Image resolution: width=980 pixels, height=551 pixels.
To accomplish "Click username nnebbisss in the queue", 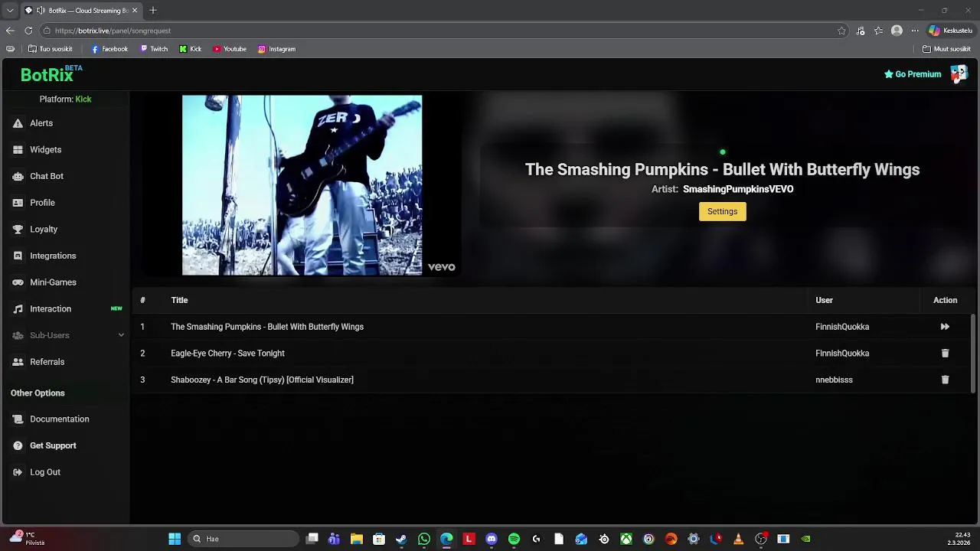I will [x=834, y=380].
